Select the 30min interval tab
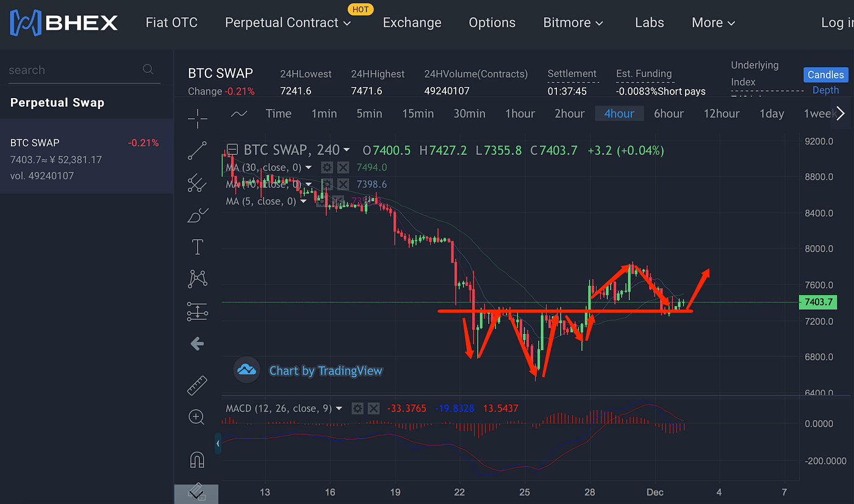The image size is (854, 504). pyautogui.click(x=469, y=113)
